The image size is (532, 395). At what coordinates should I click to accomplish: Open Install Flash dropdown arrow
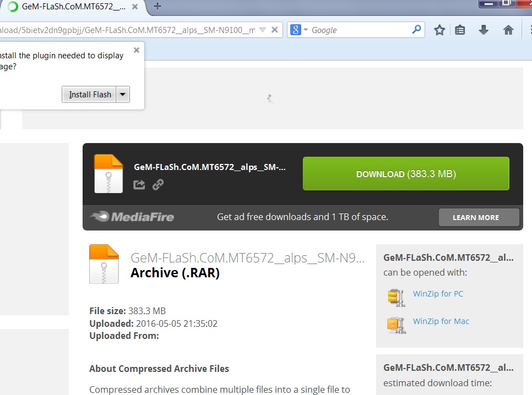pos(123,94)
